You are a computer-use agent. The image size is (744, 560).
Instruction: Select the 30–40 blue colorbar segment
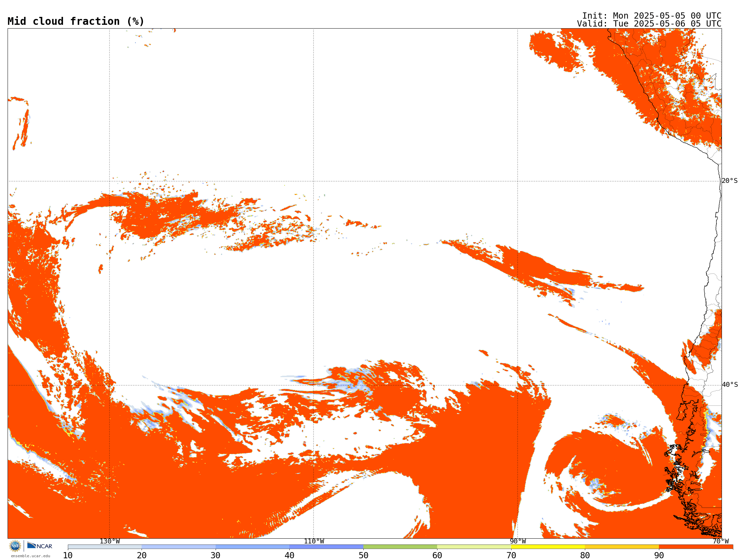click(252, 547)
